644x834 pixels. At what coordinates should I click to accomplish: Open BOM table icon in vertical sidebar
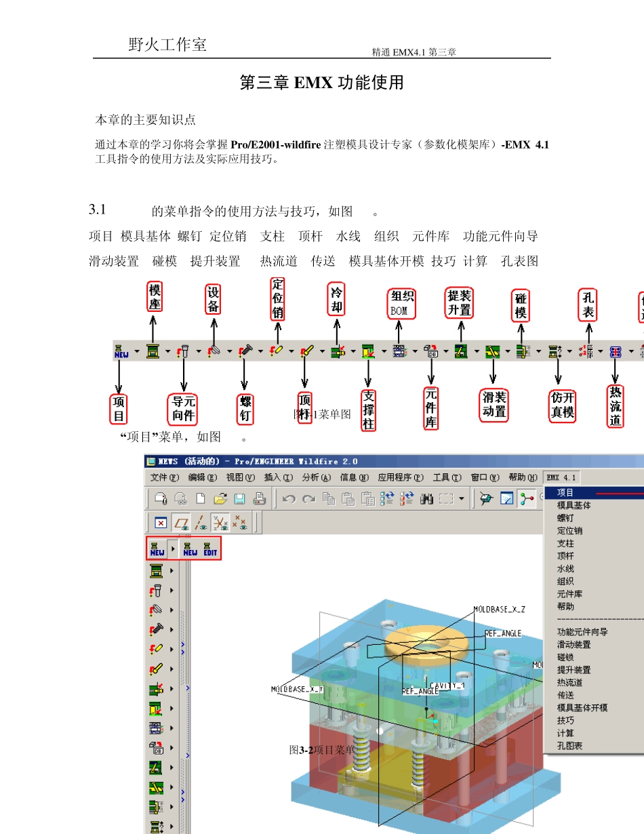(x=157, y=728)
